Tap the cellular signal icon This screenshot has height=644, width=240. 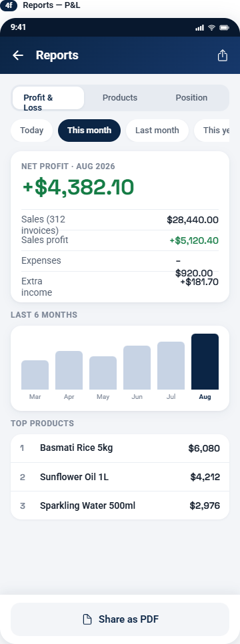tap(200, 27)
